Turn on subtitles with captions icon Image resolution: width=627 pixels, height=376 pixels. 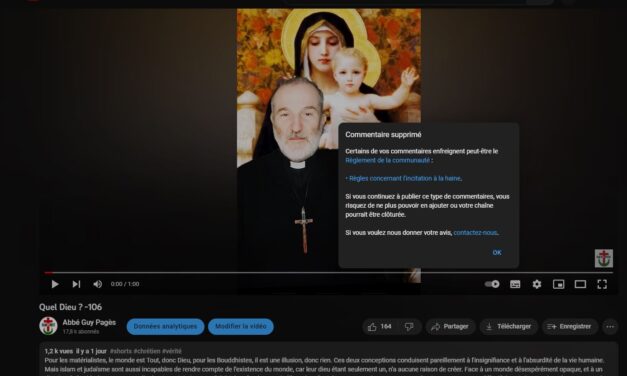pos(515,284)
